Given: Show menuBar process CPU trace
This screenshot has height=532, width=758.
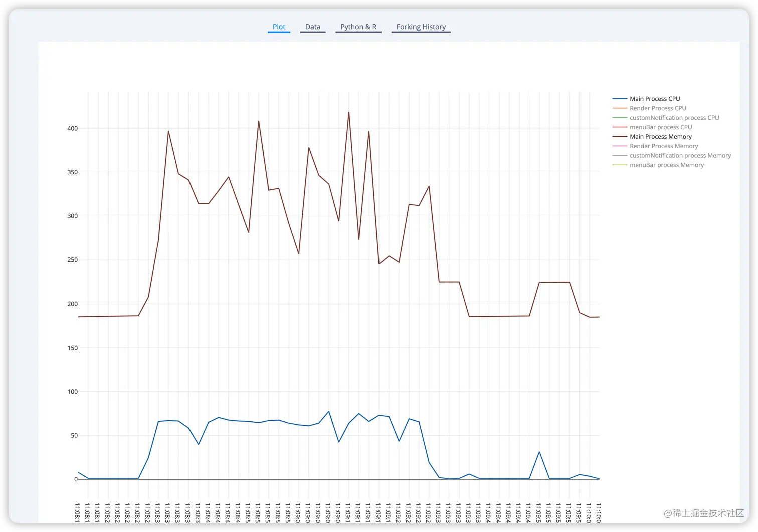Looking at the screenshot, I should tap(661, 127).
